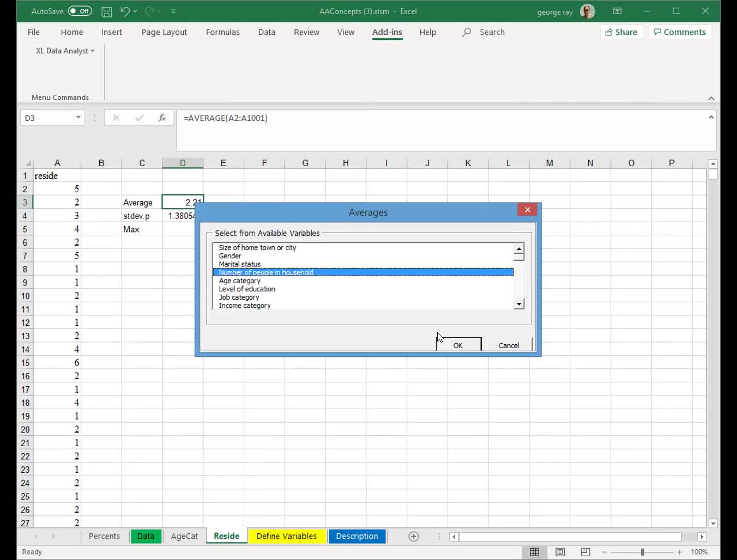Open the Comments button
The width and height of the screenshot is (737, 560).
[680, 32]
